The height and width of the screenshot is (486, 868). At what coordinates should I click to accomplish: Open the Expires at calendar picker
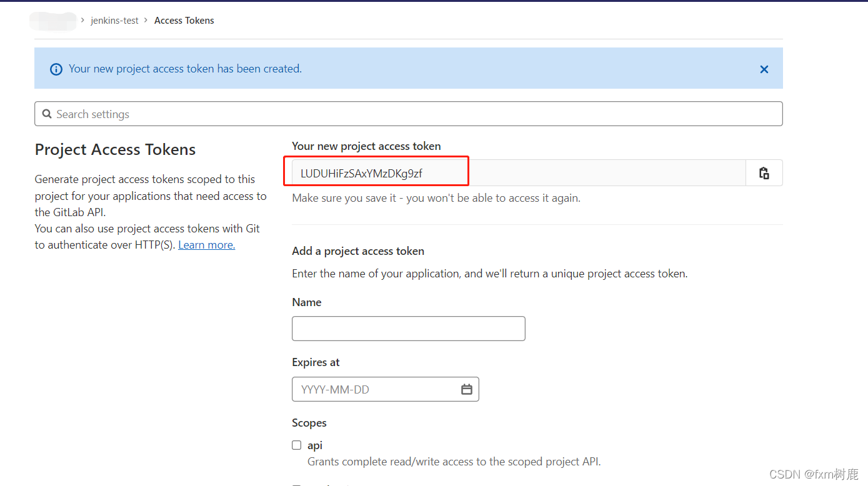(466, 389)
